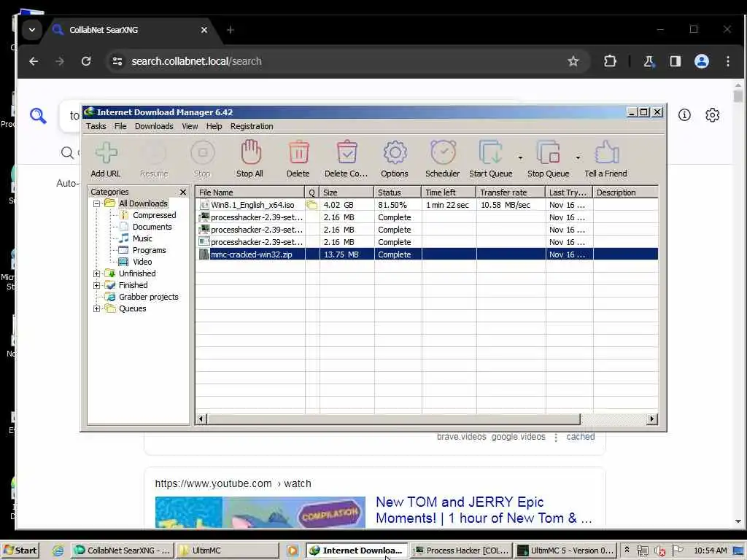Close the CollabNet SearXNG tab
Image resolution: width=747 pixels, height=560 pixels.
coord(204,30)
